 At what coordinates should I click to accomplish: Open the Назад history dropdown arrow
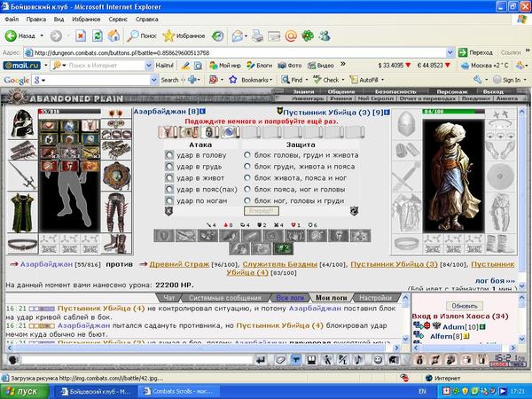(42, 35)
